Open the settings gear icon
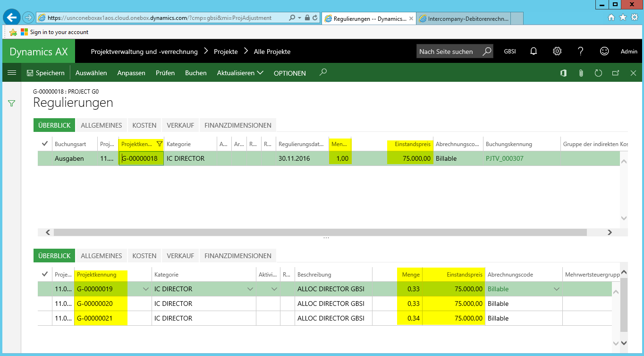Image resolution: width=644 pixels, height=356 pixels. click(x=557, y=52)
